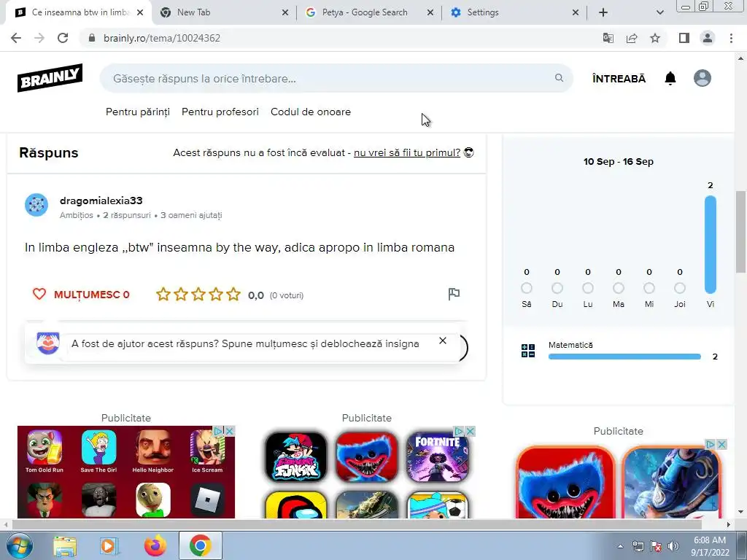Image resolution: width=747 pixels, height=560 pixels.
Task: Click MULȚUMESC 0 button
Action: [81, 295]
